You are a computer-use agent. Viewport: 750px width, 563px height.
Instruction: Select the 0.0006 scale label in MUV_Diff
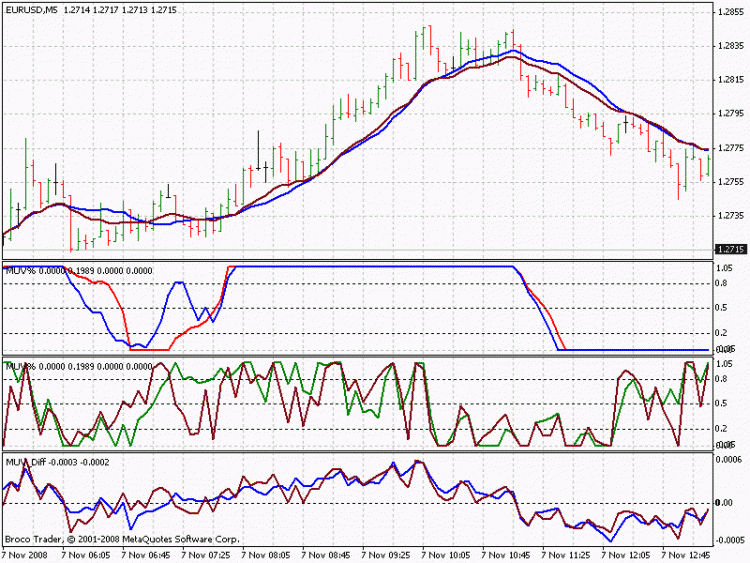730,459
